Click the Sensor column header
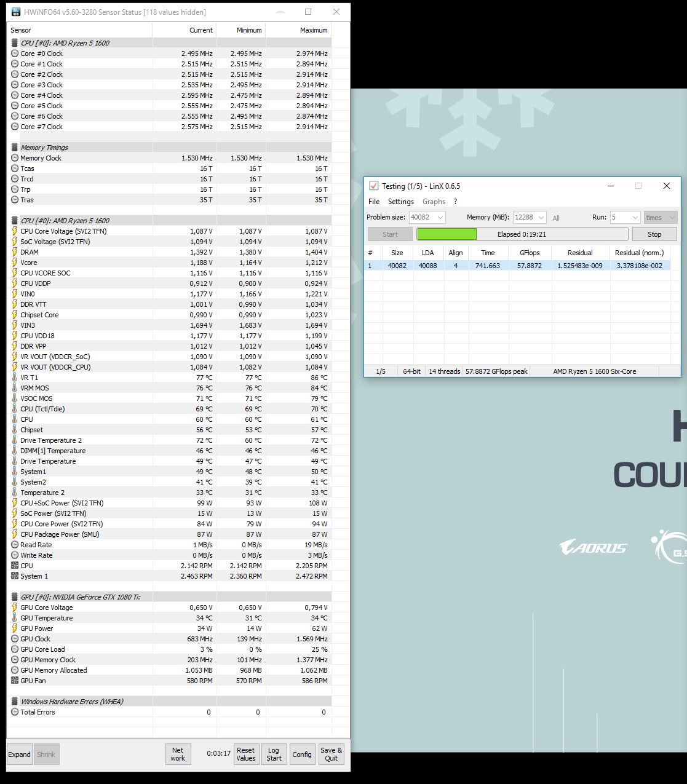The width and height of the screenshot is (687, 784). pos(79,30)
